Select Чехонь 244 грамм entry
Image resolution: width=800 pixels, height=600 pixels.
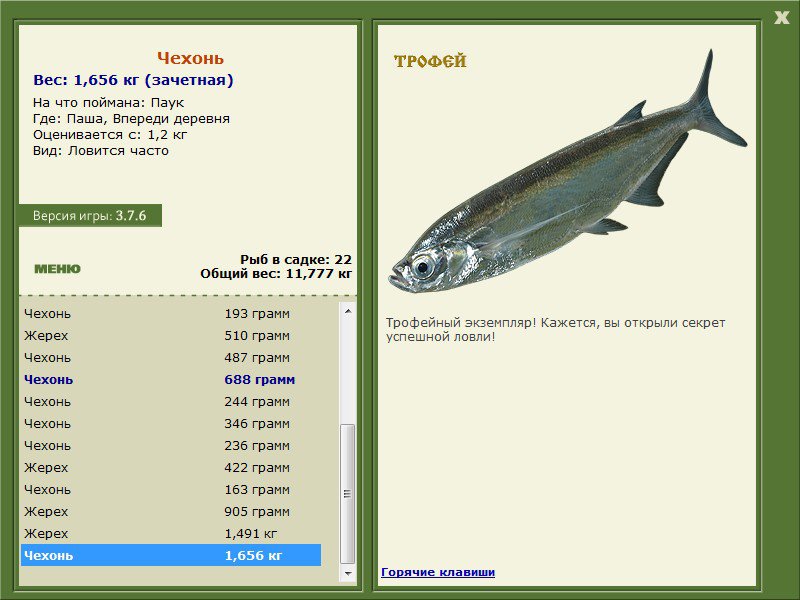tap(170, 402)
